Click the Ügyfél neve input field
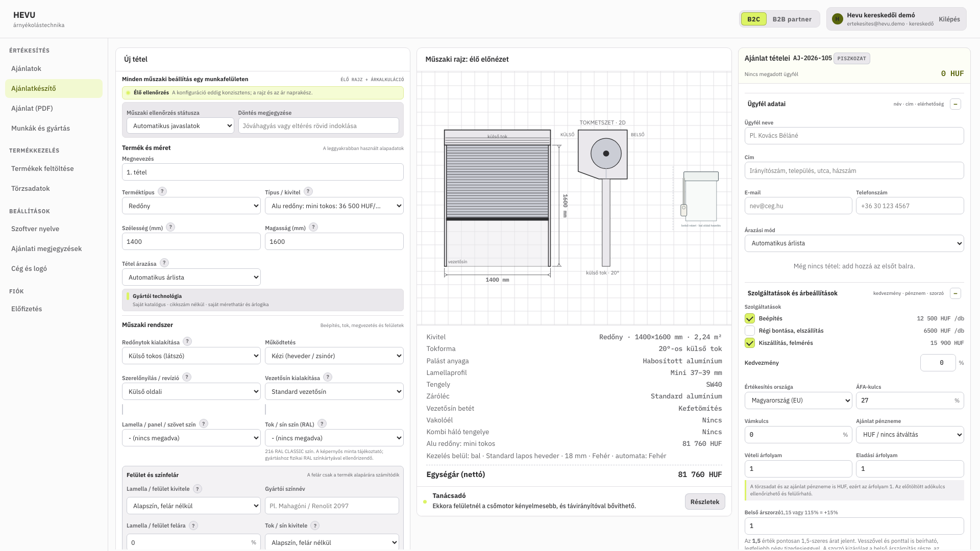 pyautogui.click(x=854, y=136)
